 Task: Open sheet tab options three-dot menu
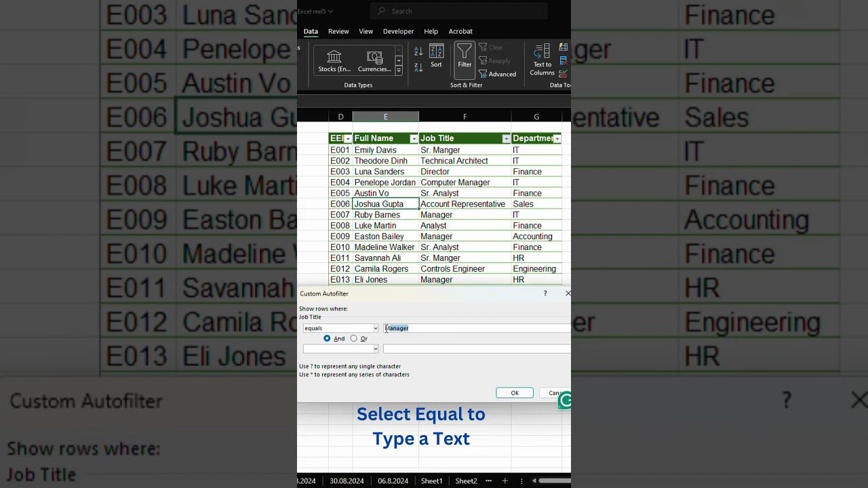[x=521, y=481]
